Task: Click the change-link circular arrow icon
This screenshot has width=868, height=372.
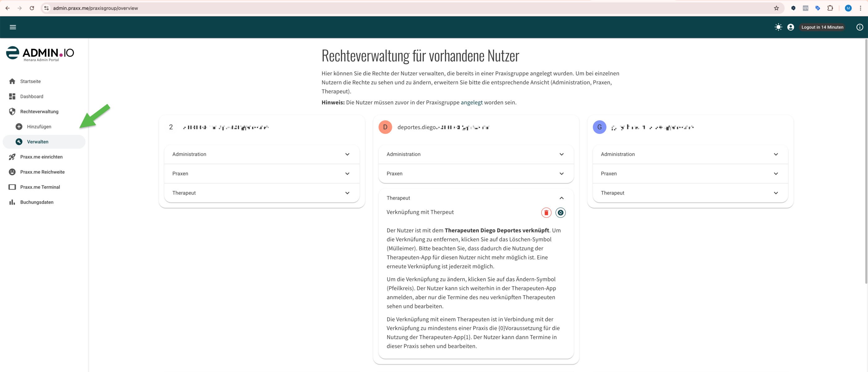Action: (x=560, y=213)
